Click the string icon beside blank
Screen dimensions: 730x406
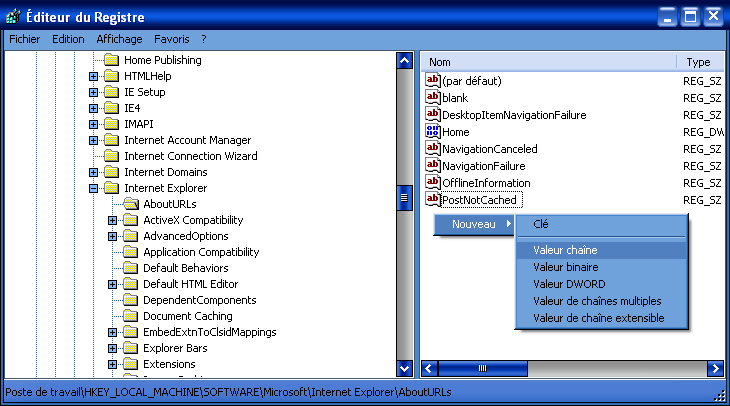433,97
